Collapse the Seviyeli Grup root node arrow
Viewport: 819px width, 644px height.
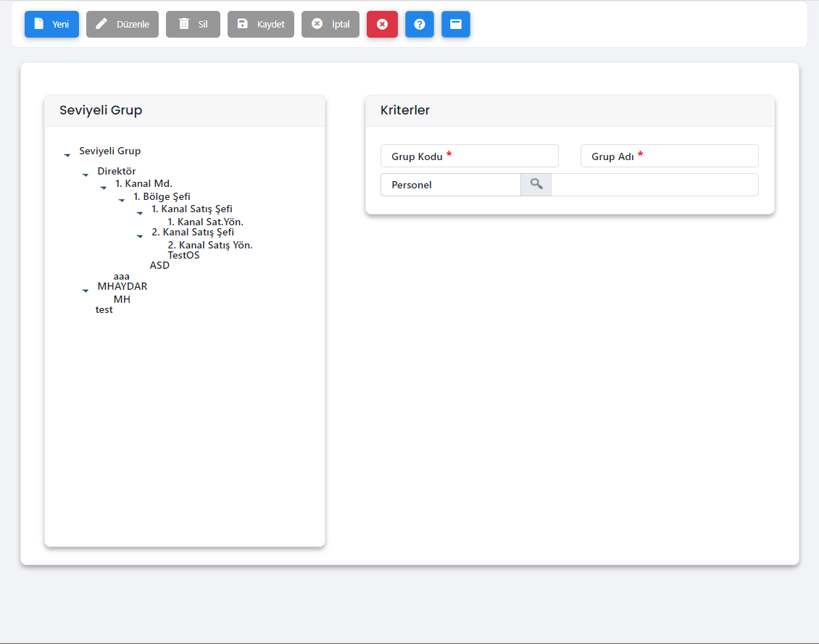click(x=67, y=155)
